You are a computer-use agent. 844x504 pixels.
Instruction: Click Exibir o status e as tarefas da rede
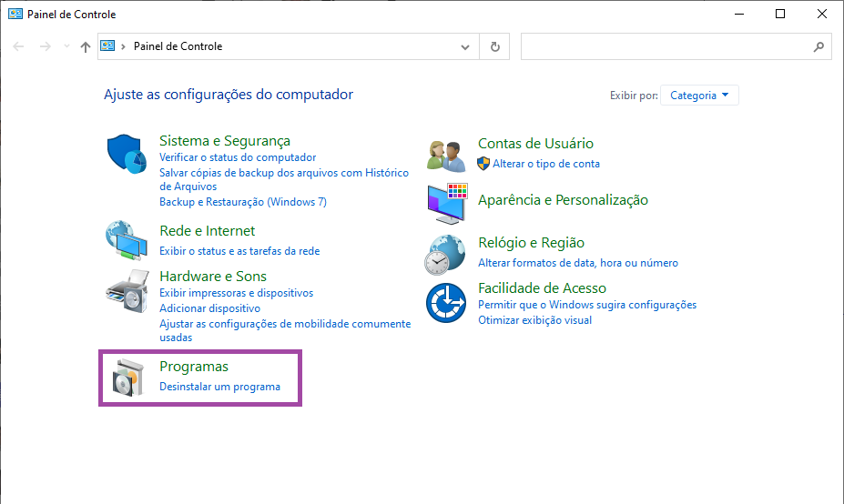click(x=239, y=251)
